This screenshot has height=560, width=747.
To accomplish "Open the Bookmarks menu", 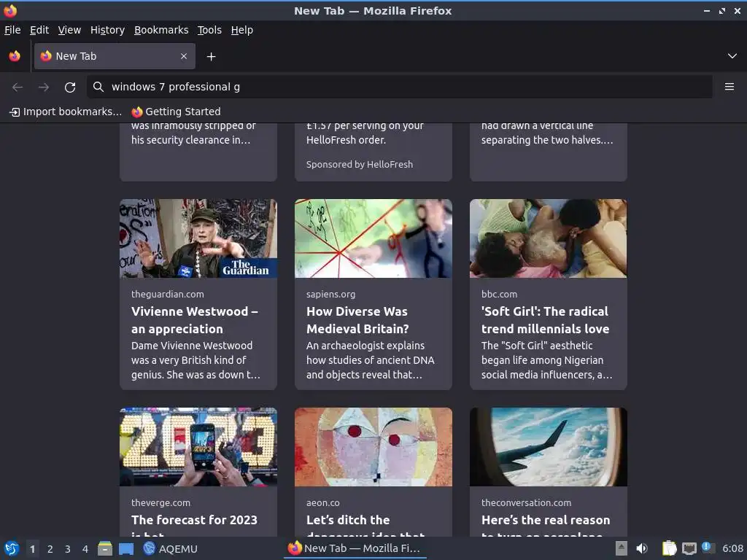I will 161,30.
